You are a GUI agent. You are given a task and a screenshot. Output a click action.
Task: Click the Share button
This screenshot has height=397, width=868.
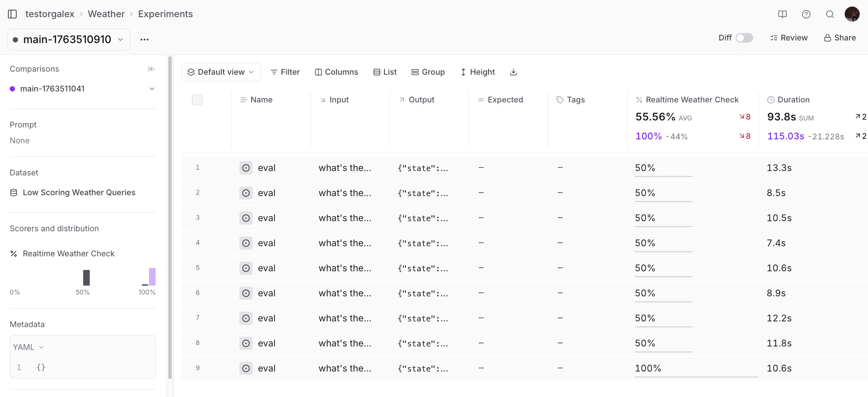[x=840, y=38]
